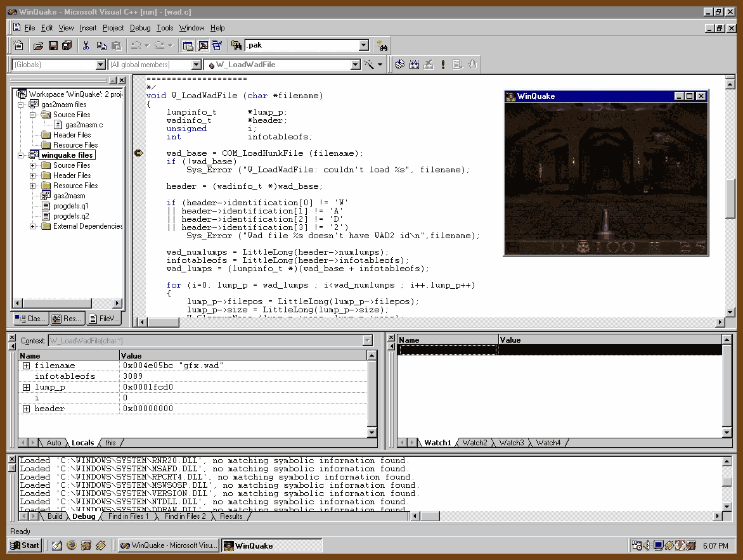Click the WizardBar wand action icon

pos(369,65)
